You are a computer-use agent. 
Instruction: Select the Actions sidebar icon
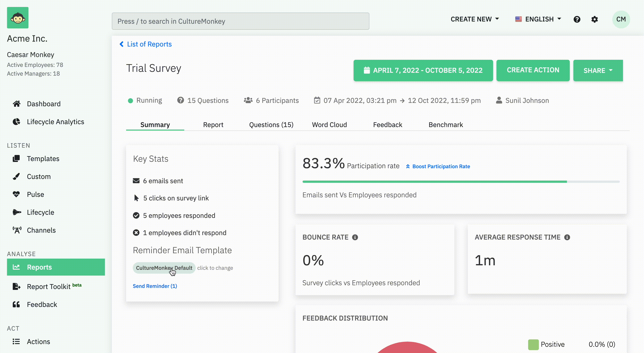(x=16, y=341)
